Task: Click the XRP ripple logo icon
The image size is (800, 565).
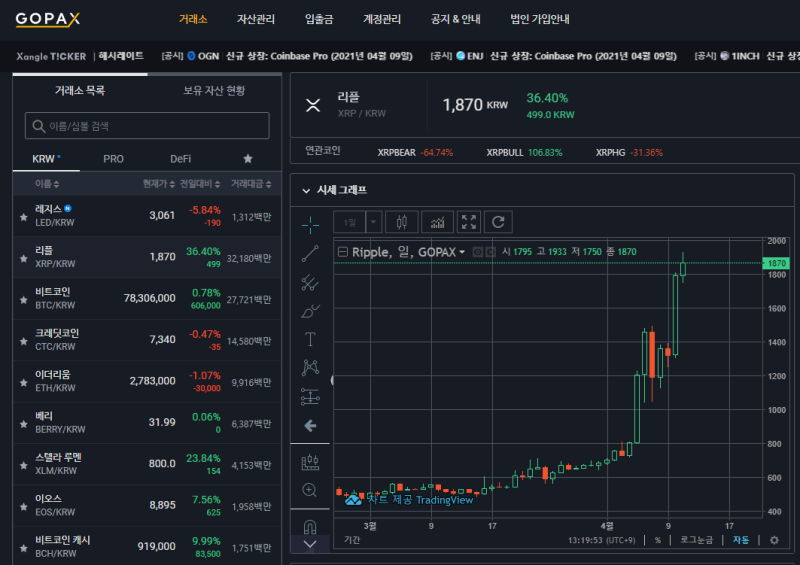Action: (313, 105)
